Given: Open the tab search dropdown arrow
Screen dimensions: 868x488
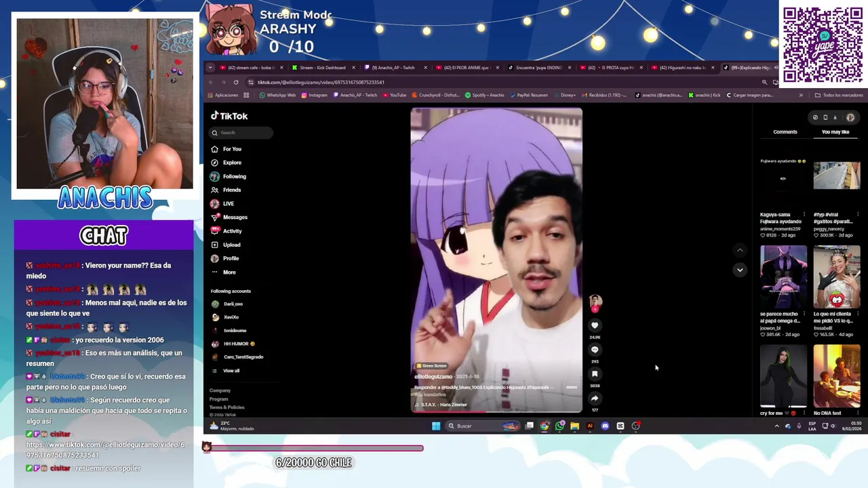Looking at the screenshot, I should [x=210, y=68].
